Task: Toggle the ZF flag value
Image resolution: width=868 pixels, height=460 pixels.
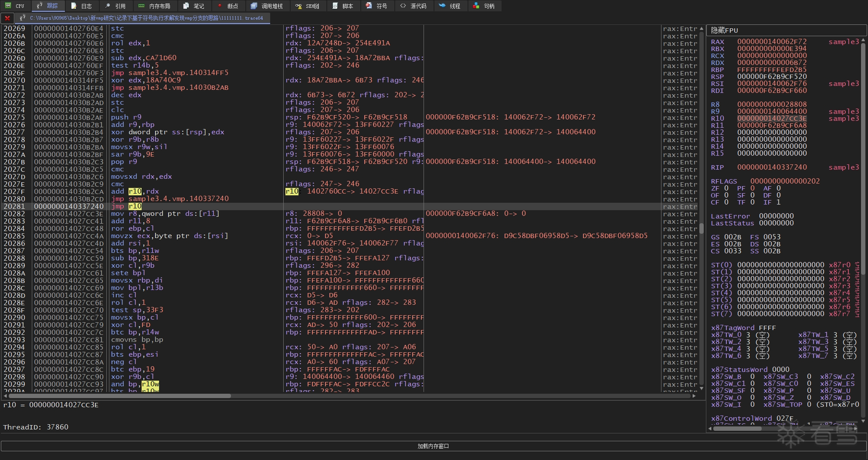Action: click(x=726, y=188)
